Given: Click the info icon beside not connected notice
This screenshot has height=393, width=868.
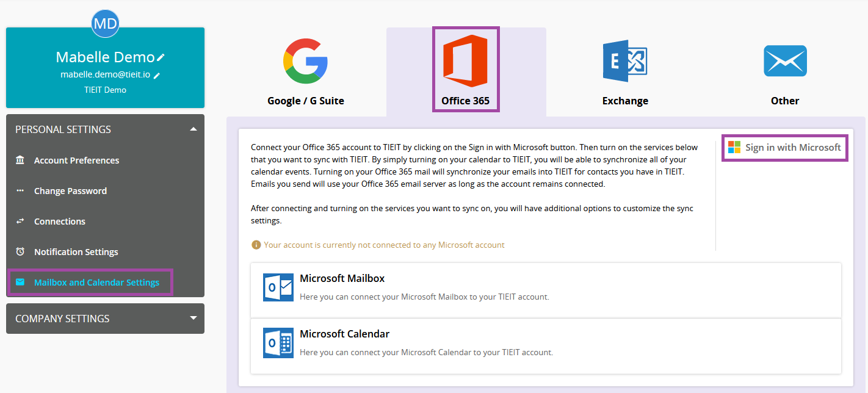Looking at the screenshot, I should tap(256, 245).
